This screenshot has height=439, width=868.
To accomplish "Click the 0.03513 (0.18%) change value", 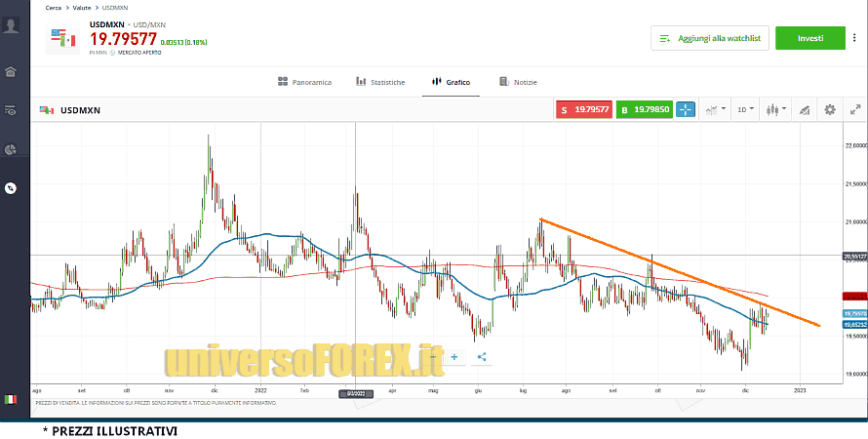I will coord(183,42).
